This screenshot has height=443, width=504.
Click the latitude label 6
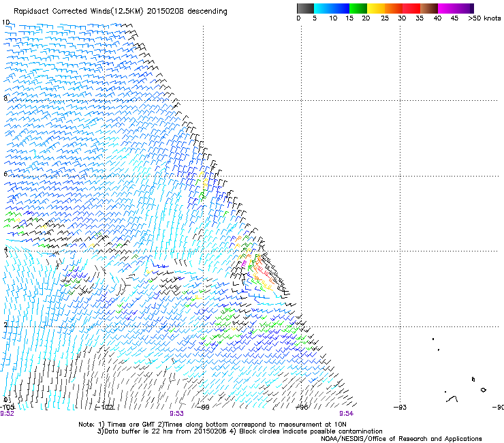(5, 174)
